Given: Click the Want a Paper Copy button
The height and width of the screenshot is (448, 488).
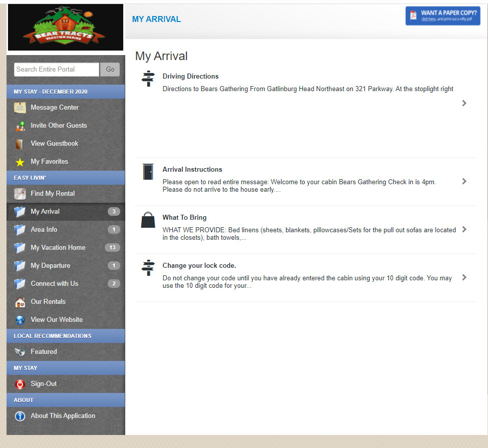Looking at the screenshot, I should pos(442,16).
